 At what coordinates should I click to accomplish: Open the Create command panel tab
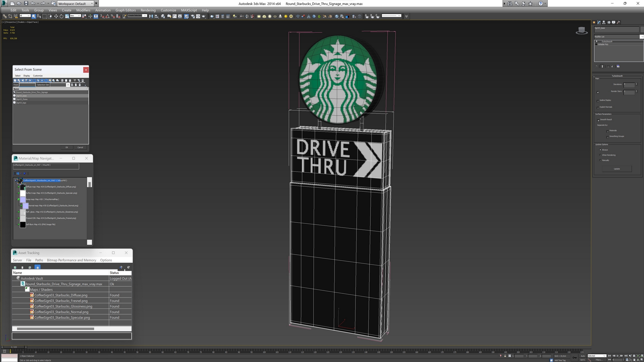click(594, 22)
